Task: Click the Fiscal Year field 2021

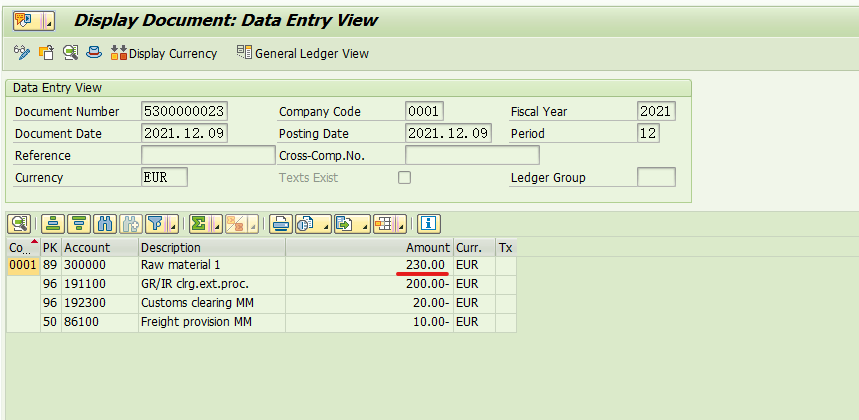Action: (x=656, y=111)
